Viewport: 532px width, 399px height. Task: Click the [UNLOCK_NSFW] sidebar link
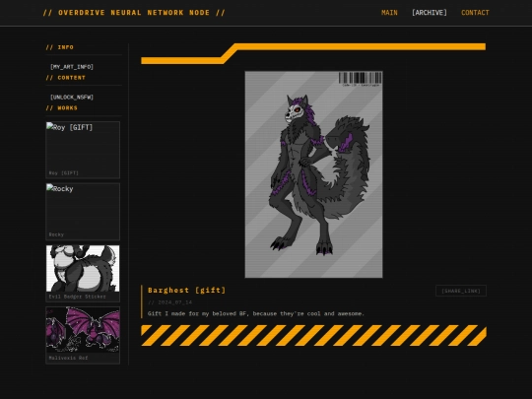point(72,97)
